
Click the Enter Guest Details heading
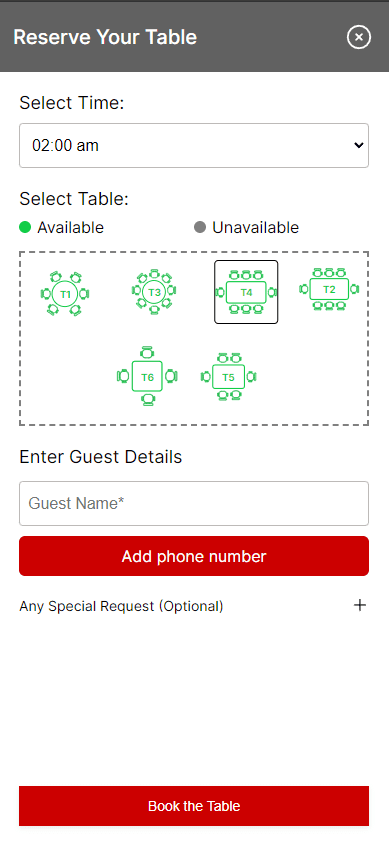tap(100, 457)
